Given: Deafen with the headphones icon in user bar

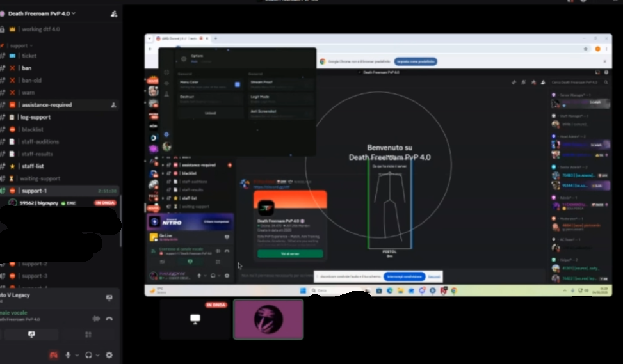Looking at the screenshot, I should click(x=88, y=355).
